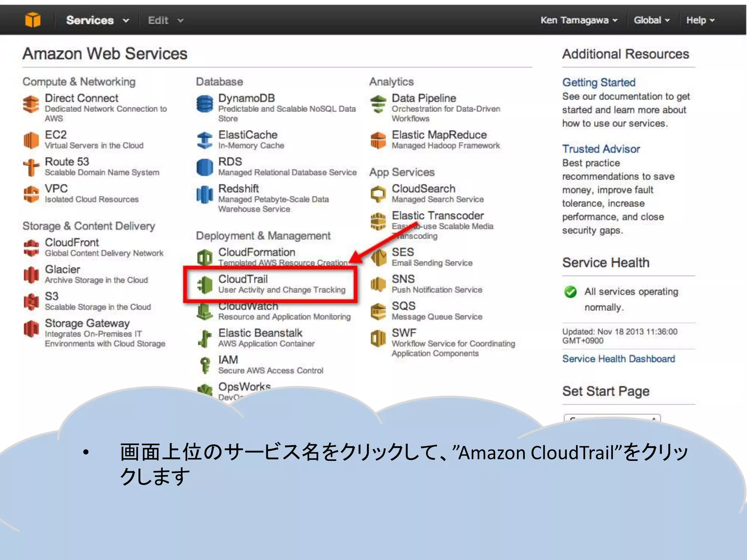Click the AWS cube logo icon
Viewport: 747px width, 560px height.
point(32,19)
